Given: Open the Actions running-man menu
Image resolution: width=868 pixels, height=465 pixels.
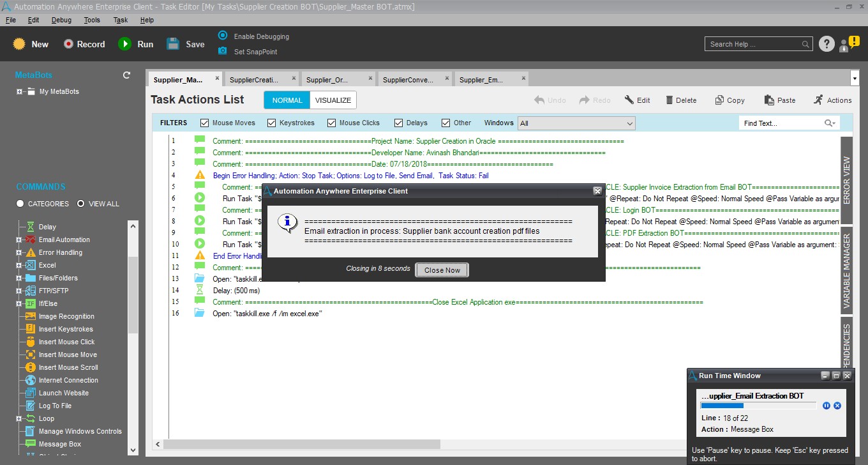Looking at the screenshot, I should click(818, 100).
